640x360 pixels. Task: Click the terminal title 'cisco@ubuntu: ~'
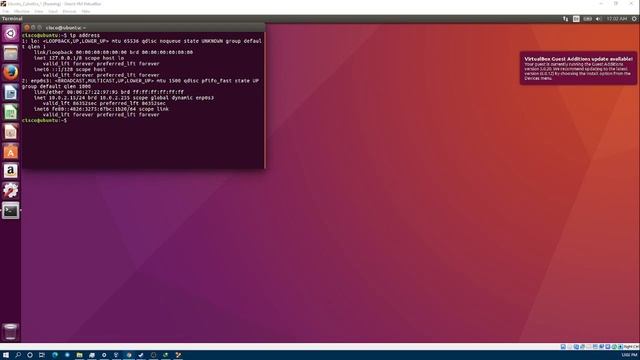(66, 28)
